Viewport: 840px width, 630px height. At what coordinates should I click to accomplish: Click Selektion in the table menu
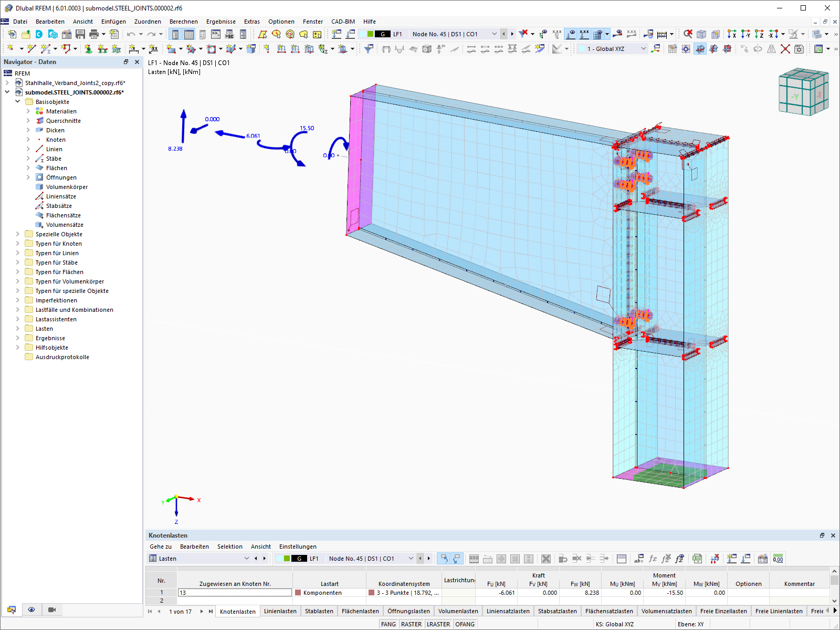(x=230, y=547)
